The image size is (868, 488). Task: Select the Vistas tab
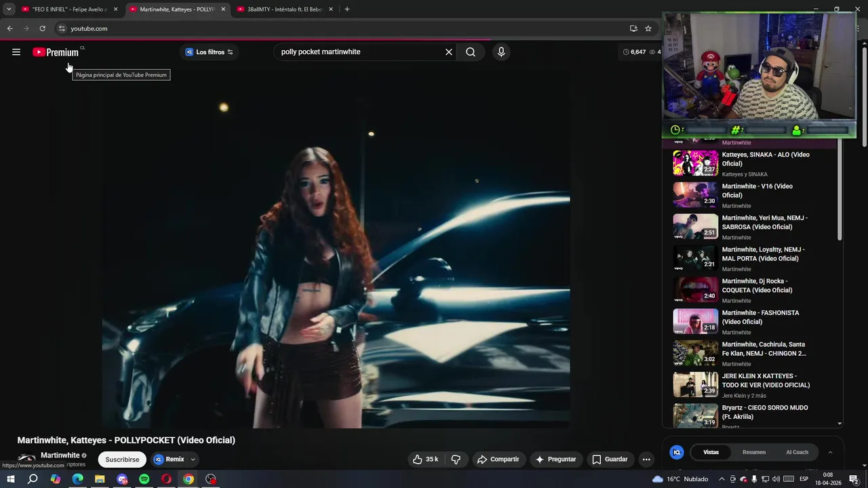click(711, 452)
